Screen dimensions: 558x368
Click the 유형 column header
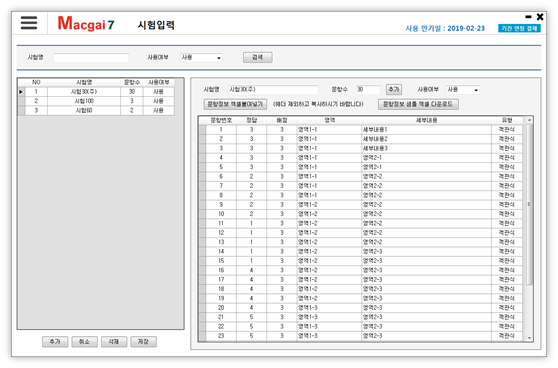[x=507, y=120]
